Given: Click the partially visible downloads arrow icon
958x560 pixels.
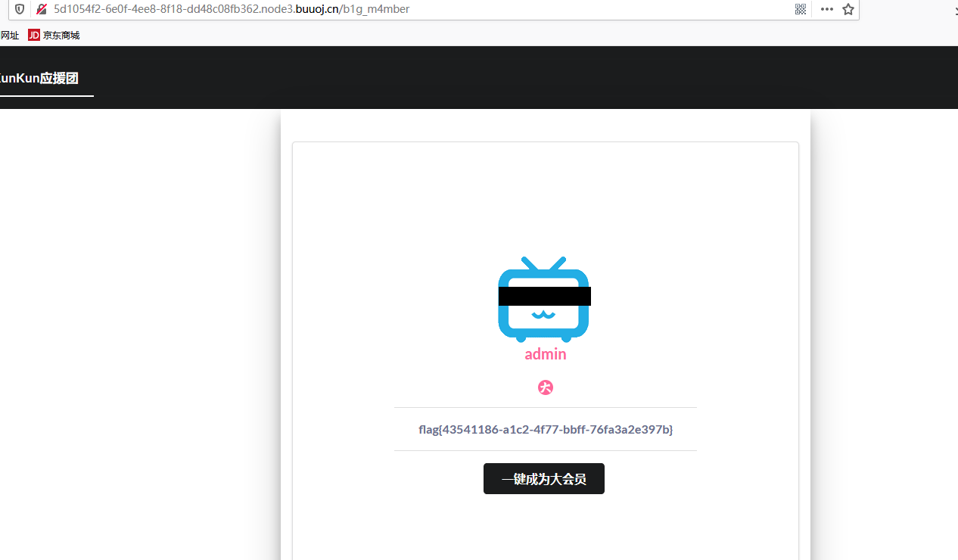Looking at the screenshot, I should coord(955,9).
